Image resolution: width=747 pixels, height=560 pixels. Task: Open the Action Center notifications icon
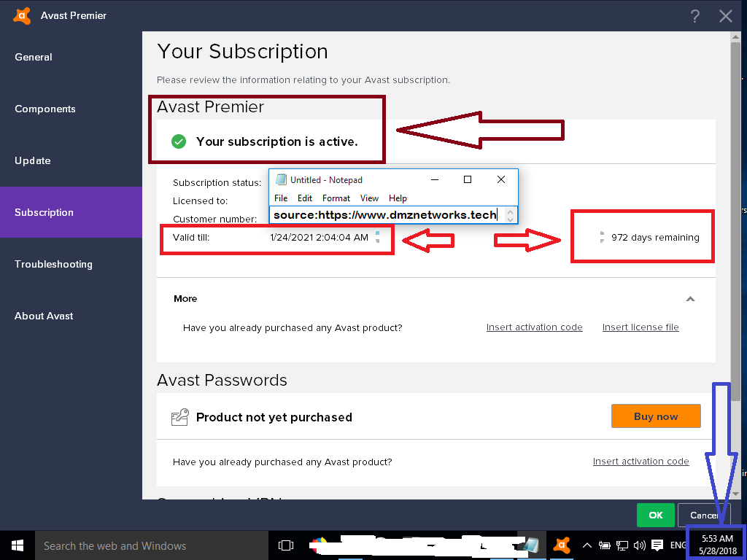(x=657, y=545)
